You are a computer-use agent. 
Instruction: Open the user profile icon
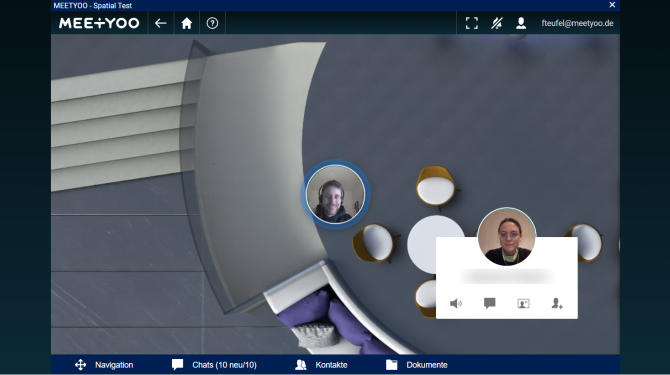[x=521, y=23]
